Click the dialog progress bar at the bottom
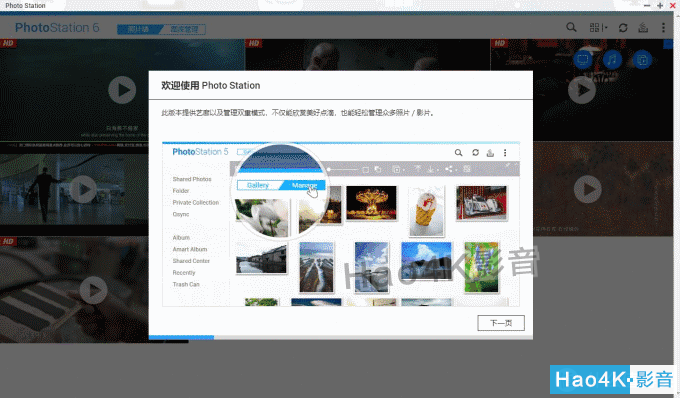 point(341,337)
